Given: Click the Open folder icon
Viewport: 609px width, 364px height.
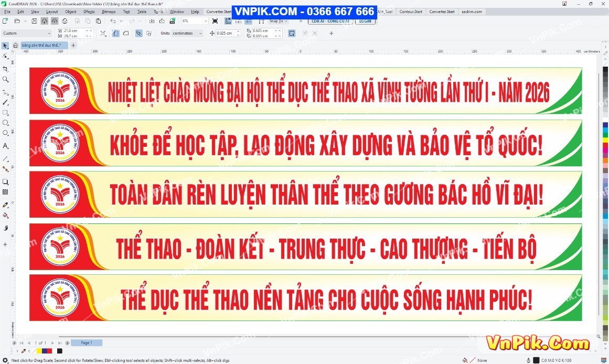Looking at the screenshot, I should click(17, 21).
